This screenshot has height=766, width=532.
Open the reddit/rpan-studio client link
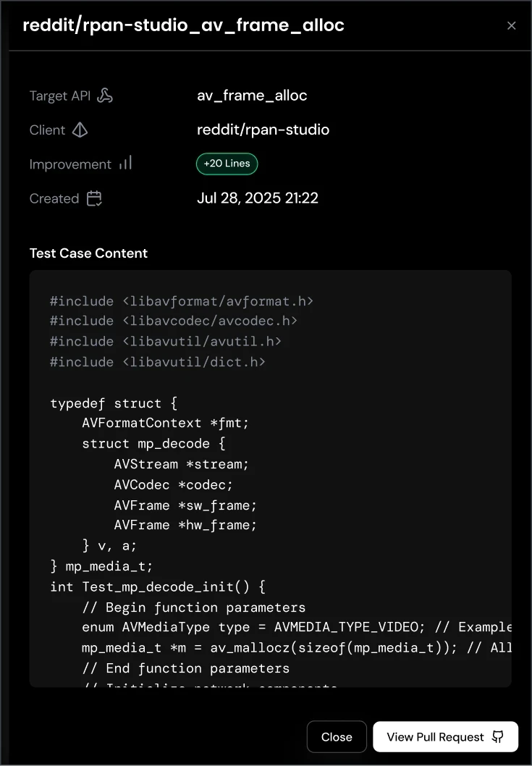click(x=263, y=130)
